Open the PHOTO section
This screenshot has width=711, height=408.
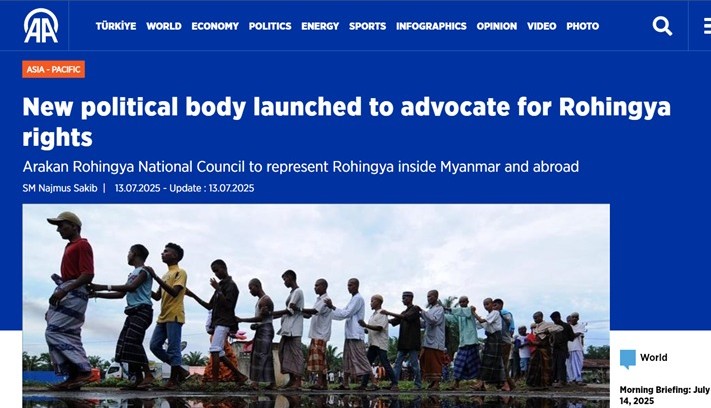pyautogui.click(x=583, y=26)
